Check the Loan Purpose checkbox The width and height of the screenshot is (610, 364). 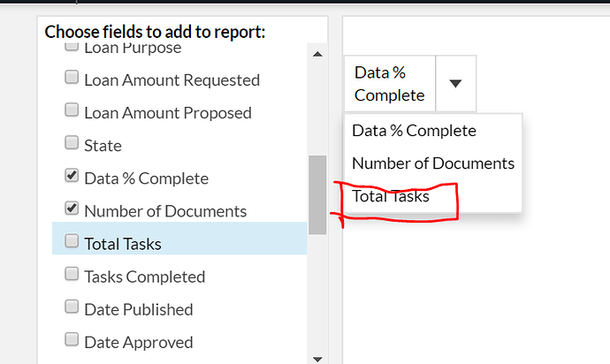click(72, 46)
